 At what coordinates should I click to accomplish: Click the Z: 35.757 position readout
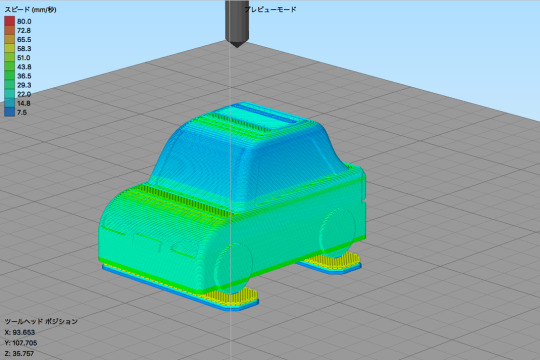[x=19, y=353]
